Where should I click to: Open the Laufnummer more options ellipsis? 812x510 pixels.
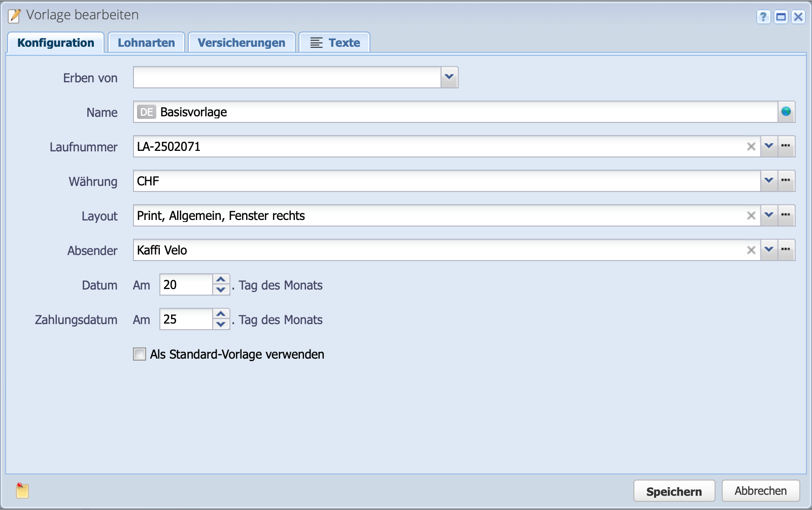coord(786,146)
